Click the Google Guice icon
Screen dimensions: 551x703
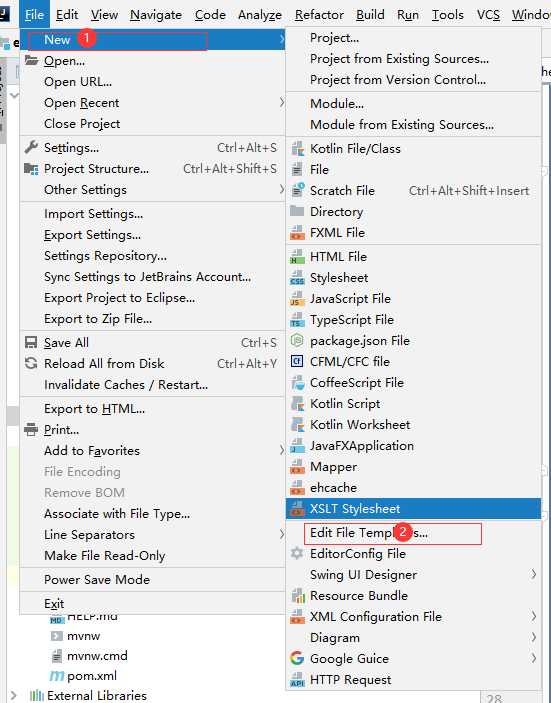coord(297,658)
